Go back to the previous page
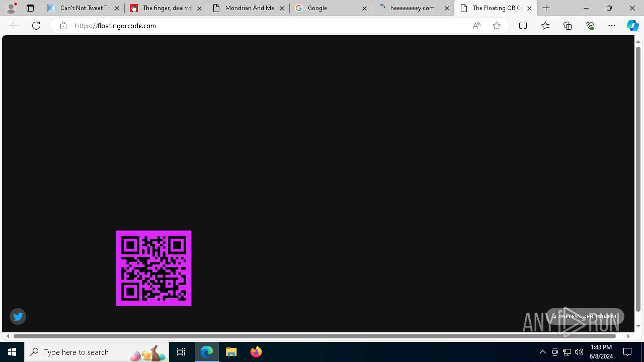644x362 pixels. coord(14,26)
